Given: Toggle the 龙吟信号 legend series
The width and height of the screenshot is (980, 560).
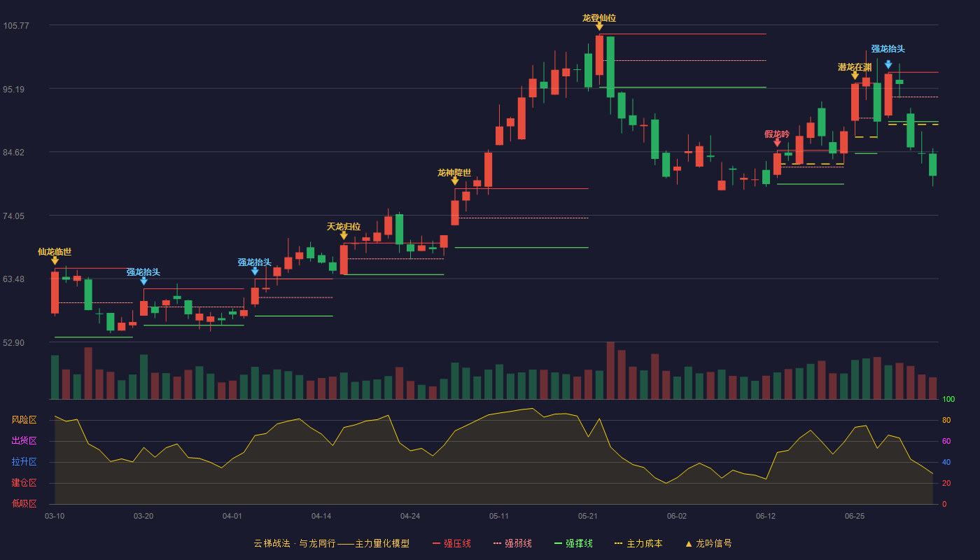Looking at the screenshot, I should [x=708, y=543].
